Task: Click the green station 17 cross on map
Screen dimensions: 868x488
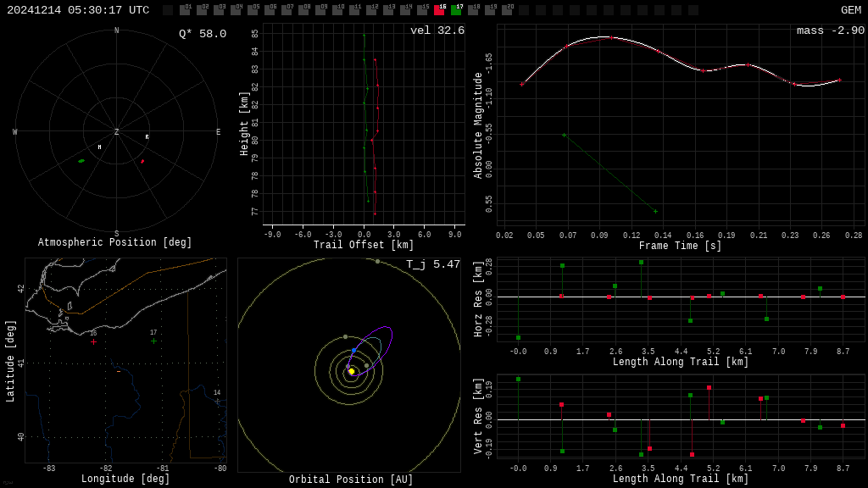Action: point(153,341)
